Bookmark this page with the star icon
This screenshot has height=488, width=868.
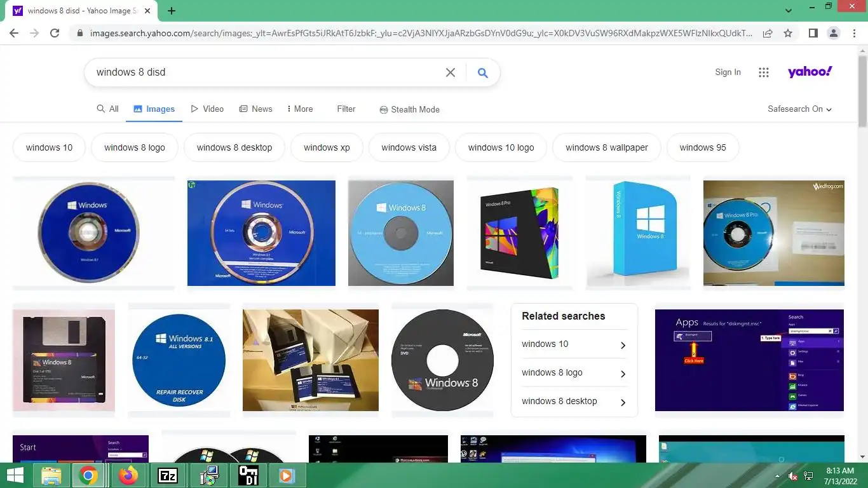point(788,33)
